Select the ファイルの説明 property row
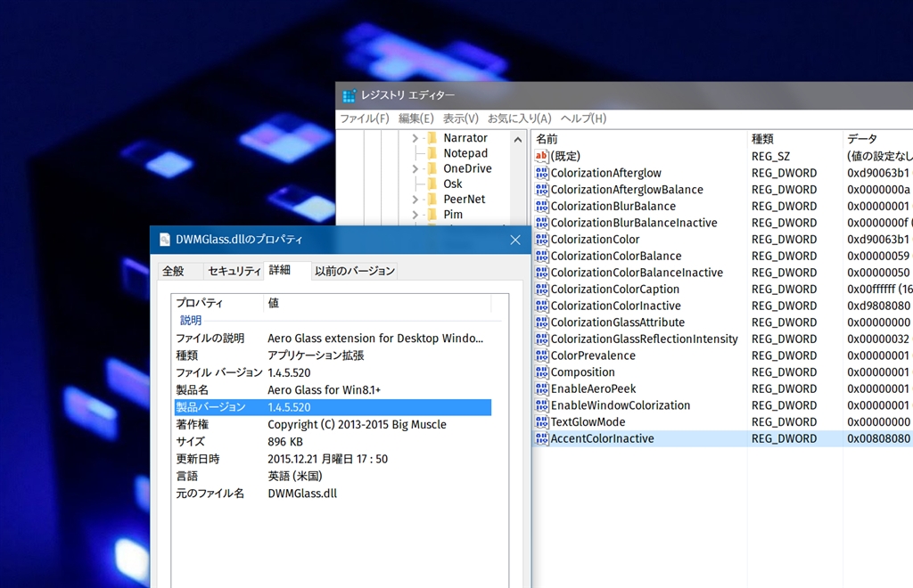The image size is (913, 588). point(333,339)
